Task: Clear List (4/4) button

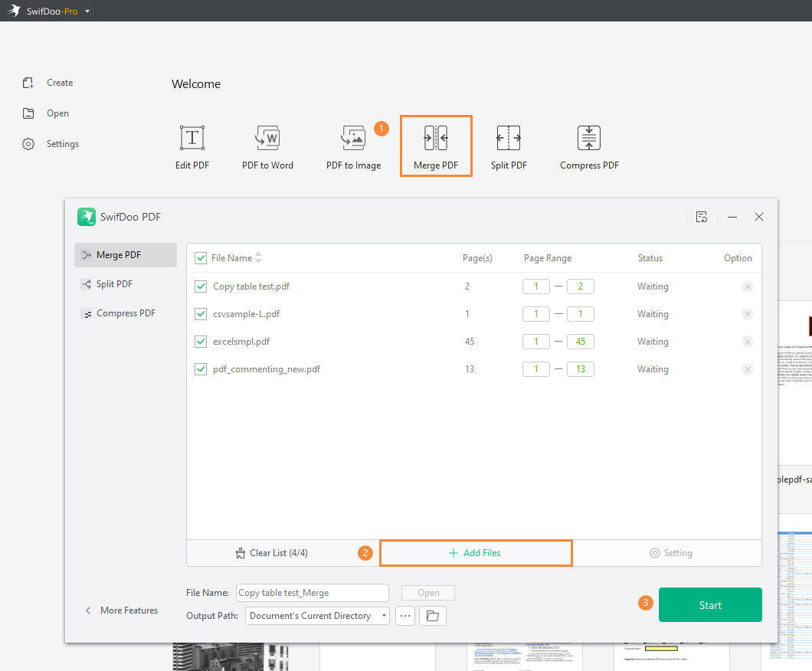Action: coord(272,553)
